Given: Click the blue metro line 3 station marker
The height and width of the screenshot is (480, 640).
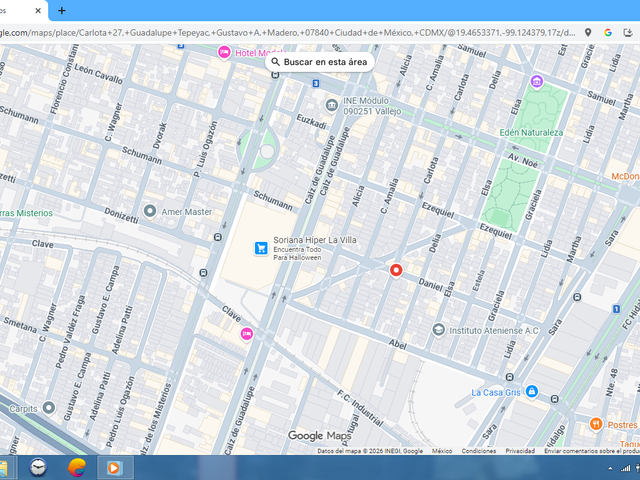Looking at the screenshot, I should click(x=316, y=84).
